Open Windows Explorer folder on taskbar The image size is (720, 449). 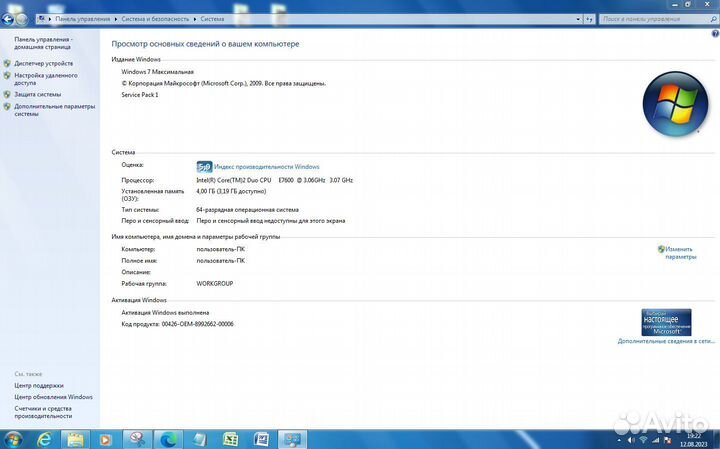(75, 440)
